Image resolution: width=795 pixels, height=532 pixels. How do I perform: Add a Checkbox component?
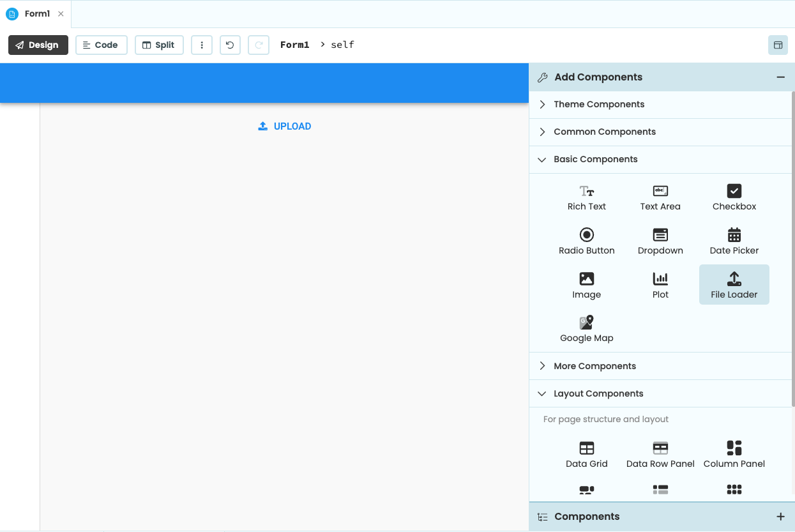tap(734, 197)
